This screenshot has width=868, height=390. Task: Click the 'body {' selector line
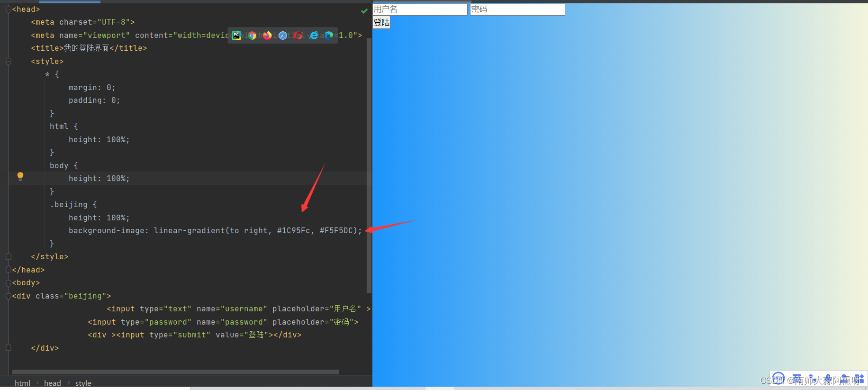point(63,166)
